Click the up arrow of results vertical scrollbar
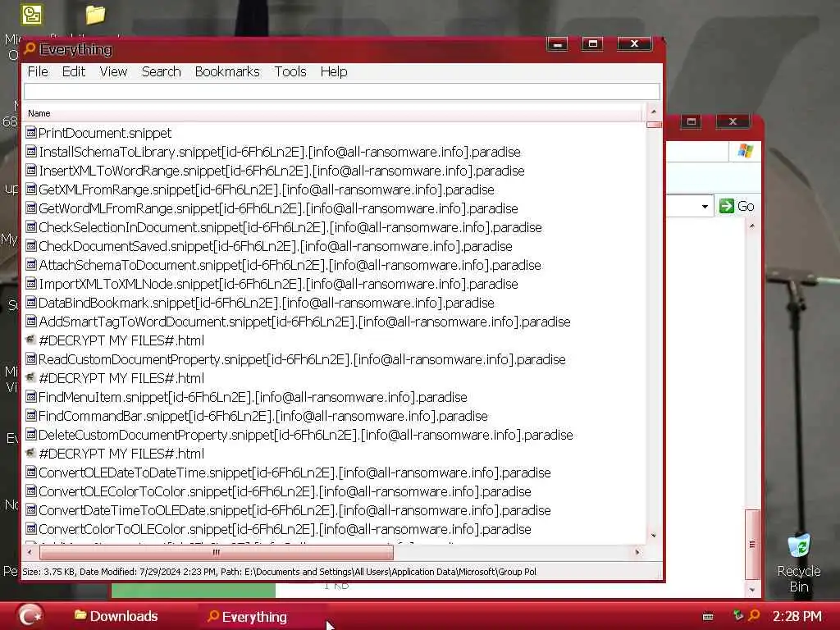This screenshot has width=840, height=630. (x=654, y=112)
